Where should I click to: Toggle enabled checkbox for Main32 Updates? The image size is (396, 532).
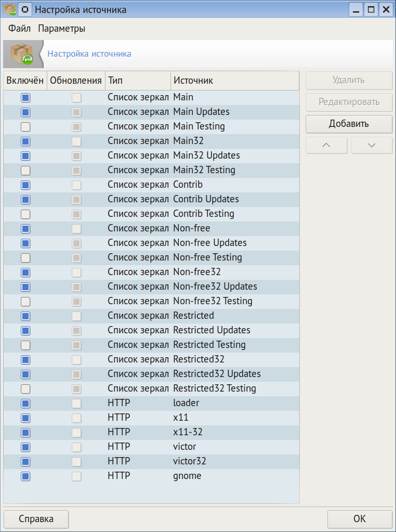(x=25, y=156)
